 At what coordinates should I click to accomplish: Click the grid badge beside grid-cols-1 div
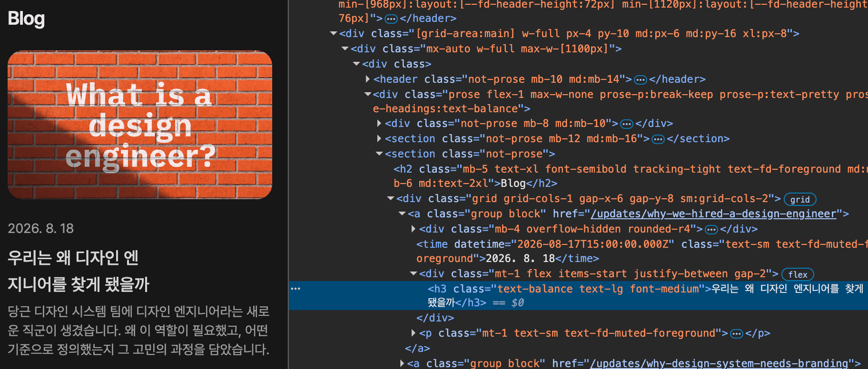click(x=799, y=199)
